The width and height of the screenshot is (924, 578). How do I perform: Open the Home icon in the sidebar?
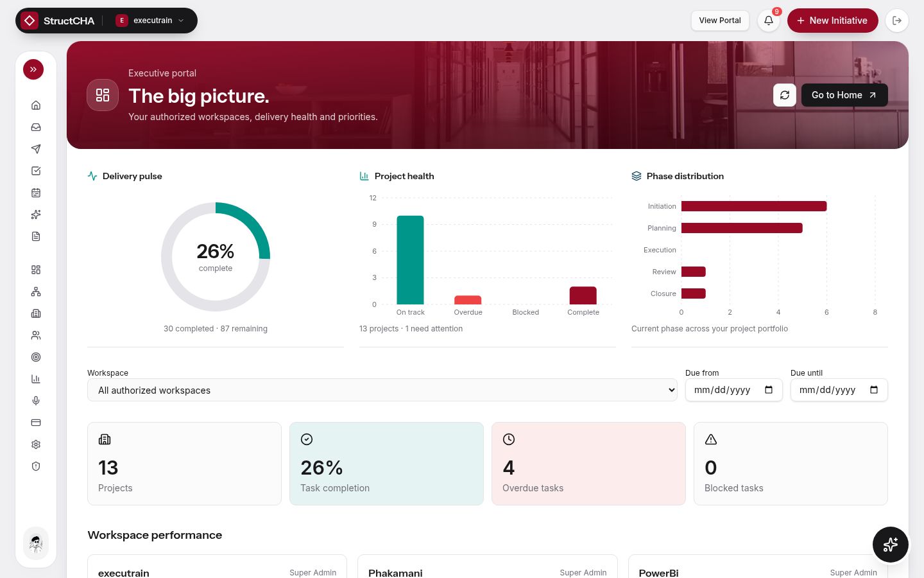coord(36,105)
